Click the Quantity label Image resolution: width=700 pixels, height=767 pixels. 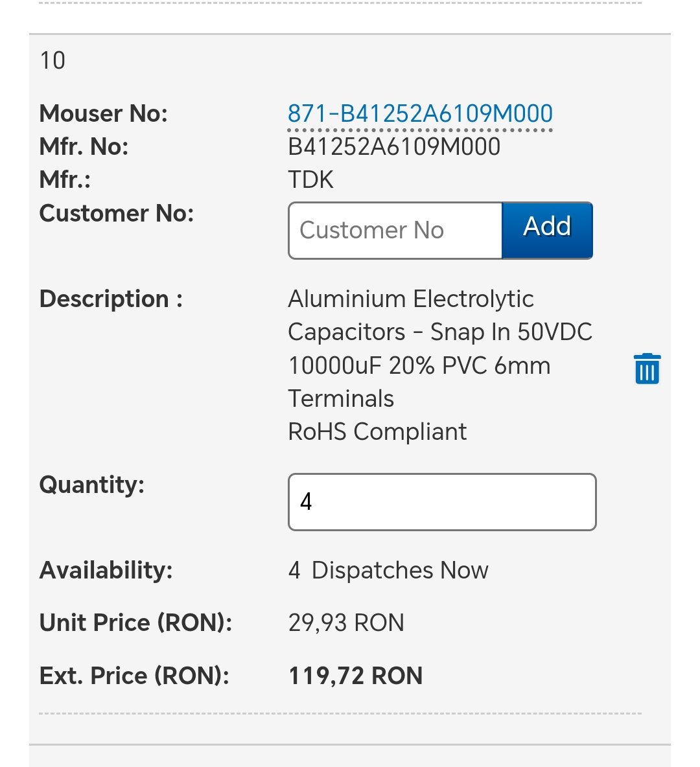(92, 485)
